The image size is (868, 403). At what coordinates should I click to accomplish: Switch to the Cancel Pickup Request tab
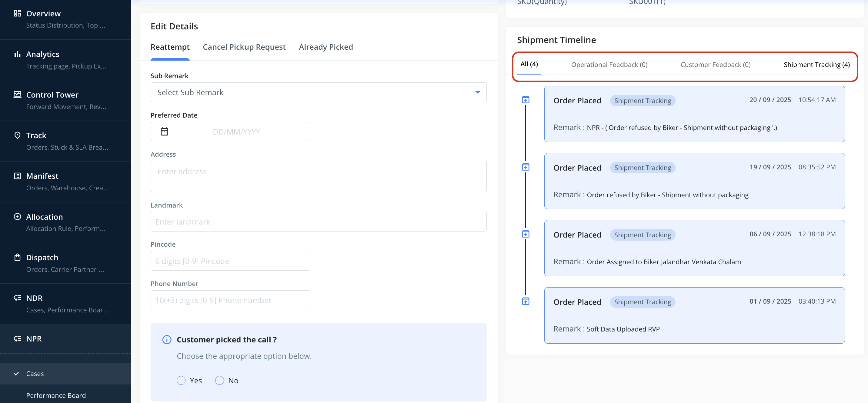pos(244,47)
